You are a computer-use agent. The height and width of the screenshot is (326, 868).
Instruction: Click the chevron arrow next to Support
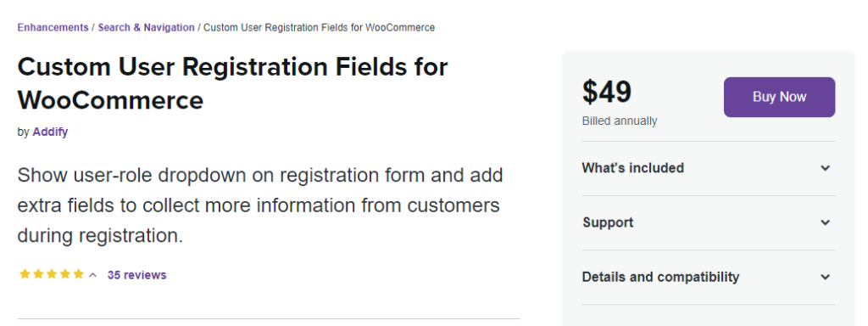pos(826,222)
